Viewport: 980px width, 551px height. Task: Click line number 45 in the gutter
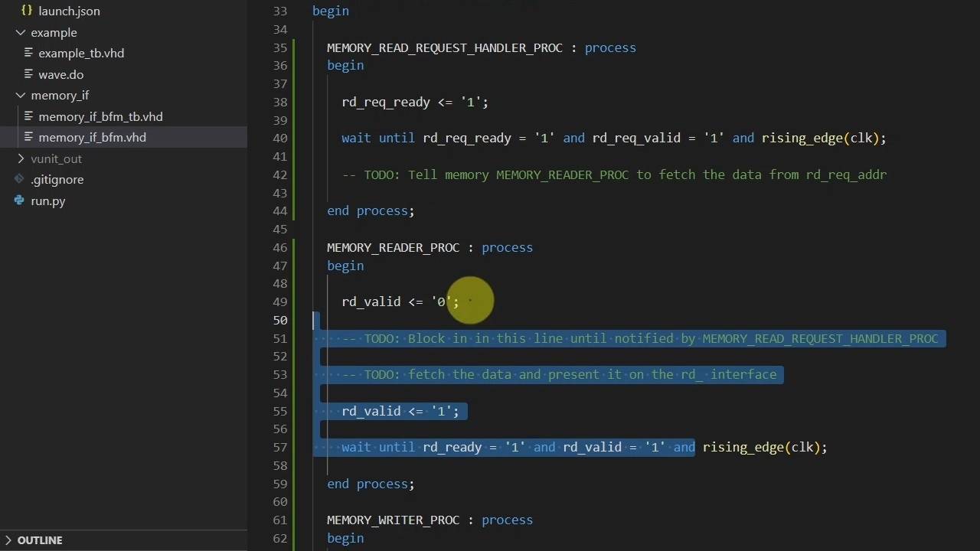pyautogui.click(x=280, y=229)
